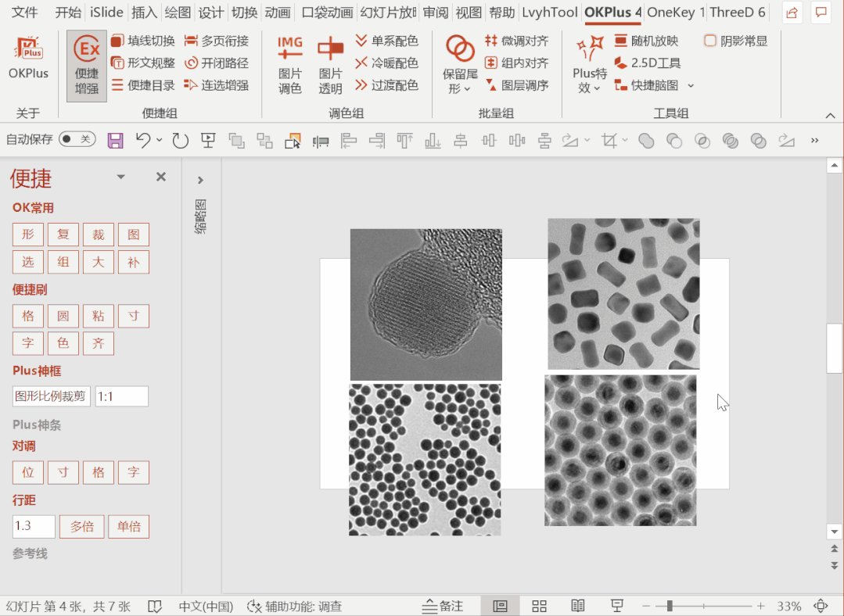The height and width of the screenshot is (616, 844).
Task: Select the 开闭路径 tool
Action: click(217, 63)
